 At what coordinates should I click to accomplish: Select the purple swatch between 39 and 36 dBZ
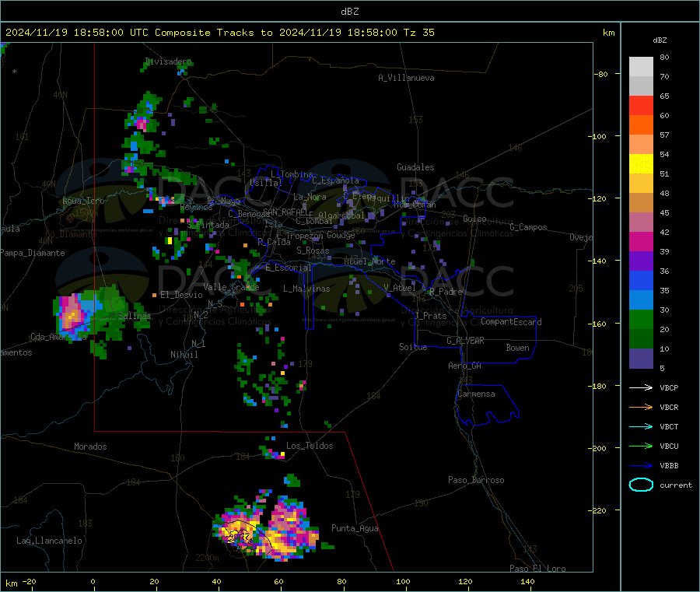[x=641, y=261]
